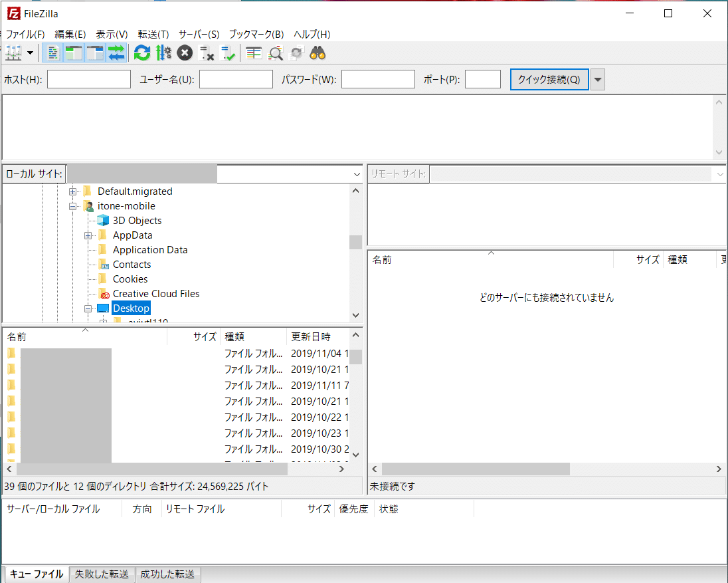Select row dated 2019/10/22

pyautogui.click(x=177, y=417)
